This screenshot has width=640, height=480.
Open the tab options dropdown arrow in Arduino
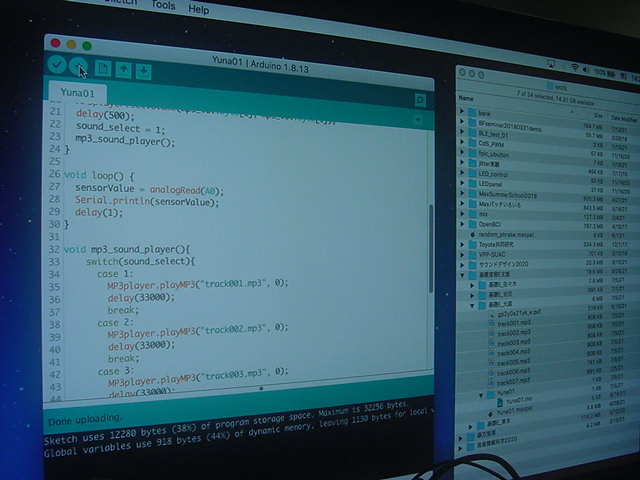(x=418, y=120)
